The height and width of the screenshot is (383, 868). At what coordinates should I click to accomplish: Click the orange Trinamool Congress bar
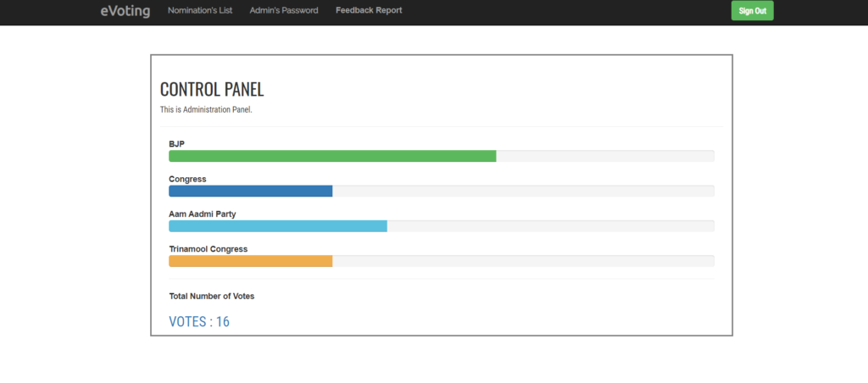point(250,261)
